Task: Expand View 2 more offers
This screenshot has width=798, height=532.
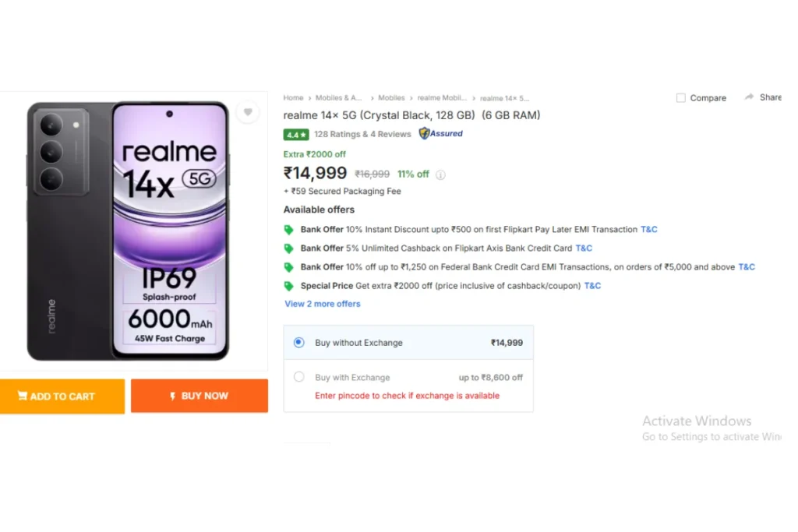Action: point(322,304)
